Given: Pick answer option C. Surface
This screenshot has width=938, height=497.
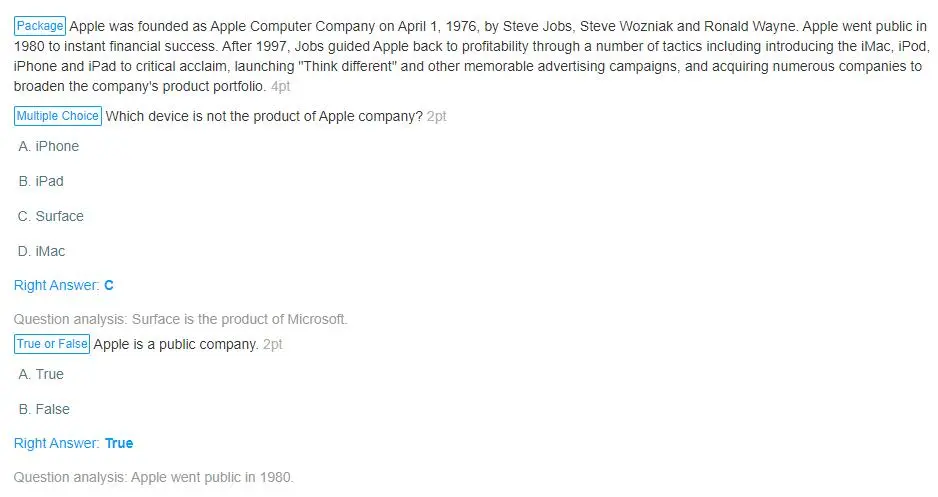Looking at the screenshot, I should [x=51, y=216].
